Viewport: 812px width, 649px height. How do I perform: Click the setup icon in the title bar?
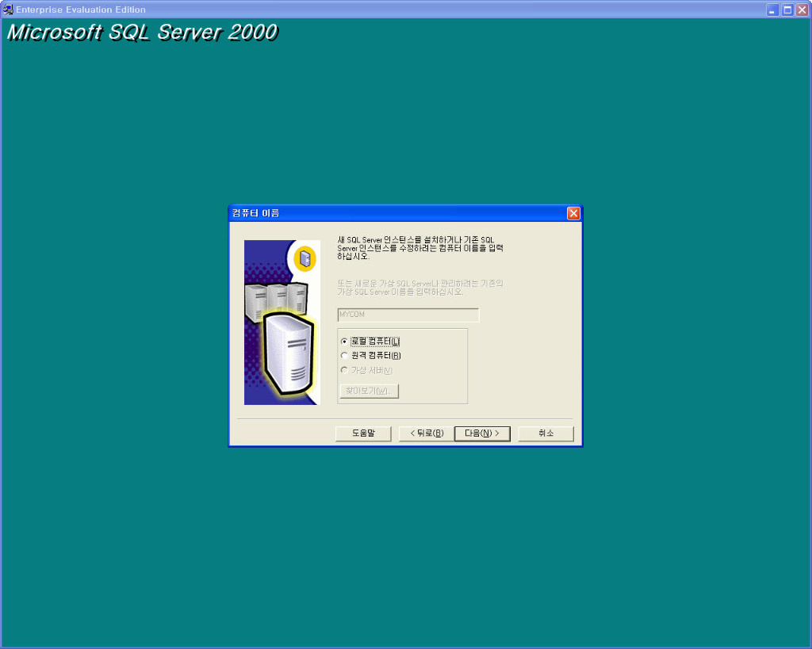[8, 10]
